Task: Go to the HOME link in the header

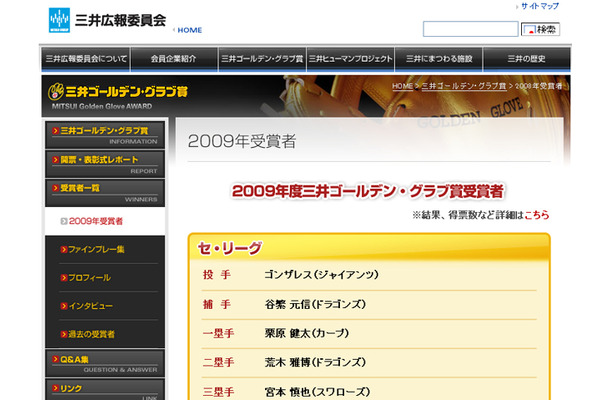Action: [189, 30]
